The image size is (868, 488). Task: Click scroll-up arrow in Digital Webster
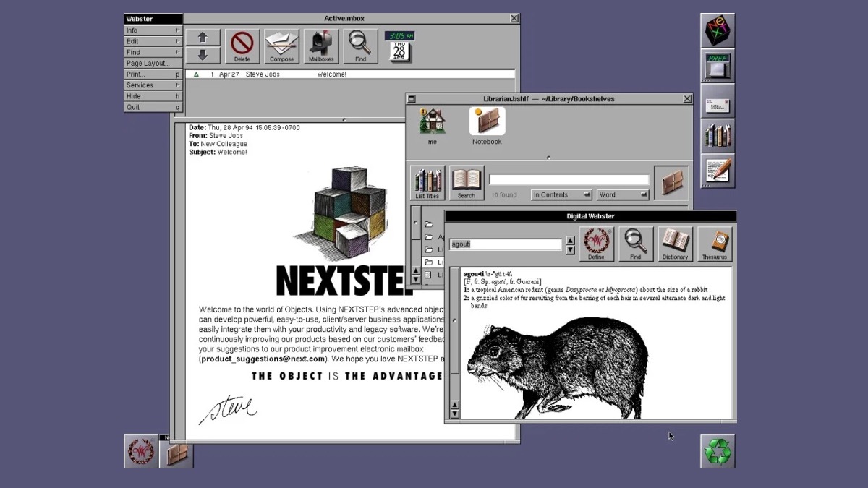coord(454,405)
